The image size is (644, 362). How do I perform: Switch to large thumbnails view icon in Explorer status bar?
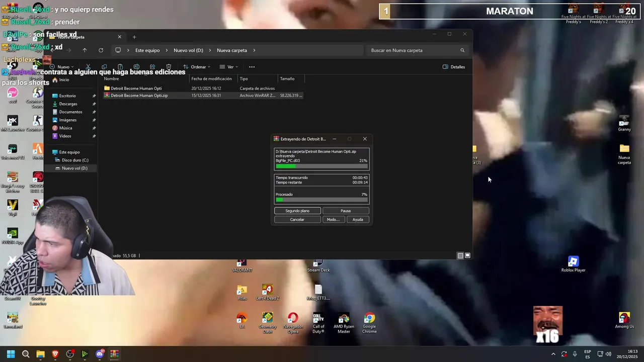pyautogui.click(x=467, y=255)
